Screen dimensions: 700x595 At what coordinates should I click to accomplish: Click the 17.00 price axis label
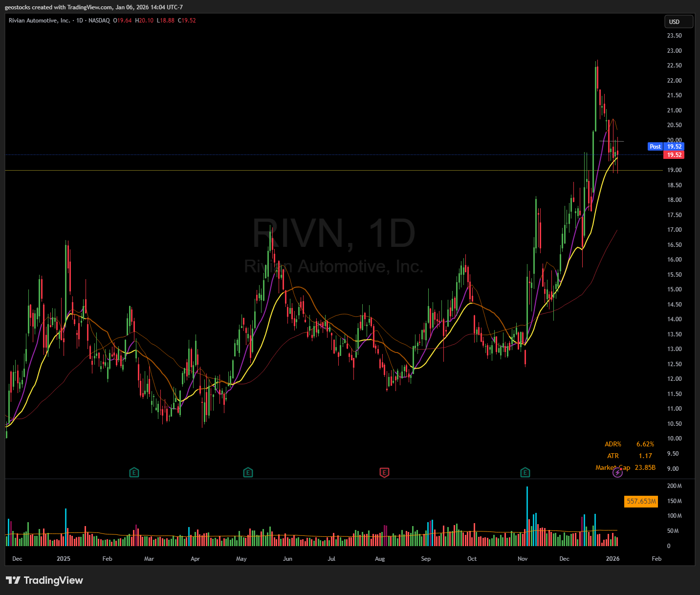pos(674,230)
